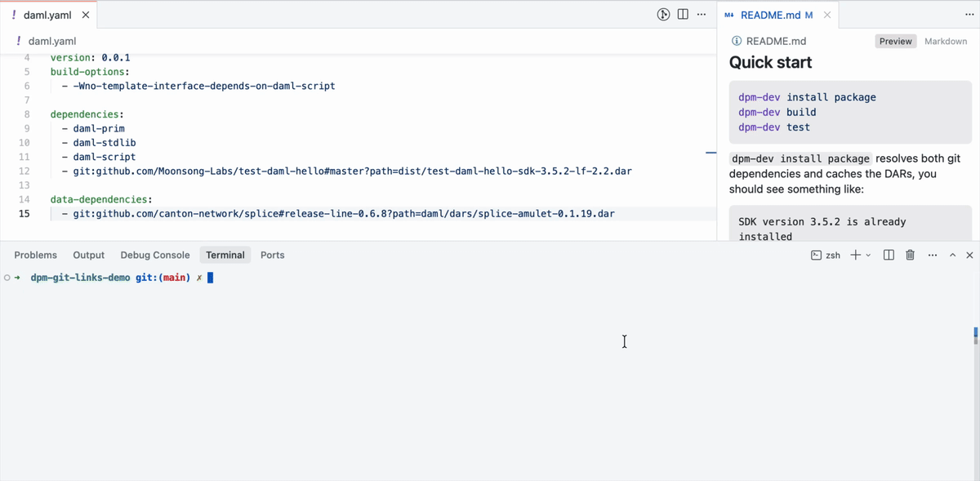Open the launch profile dropdown arrow

tap(868, 255)
